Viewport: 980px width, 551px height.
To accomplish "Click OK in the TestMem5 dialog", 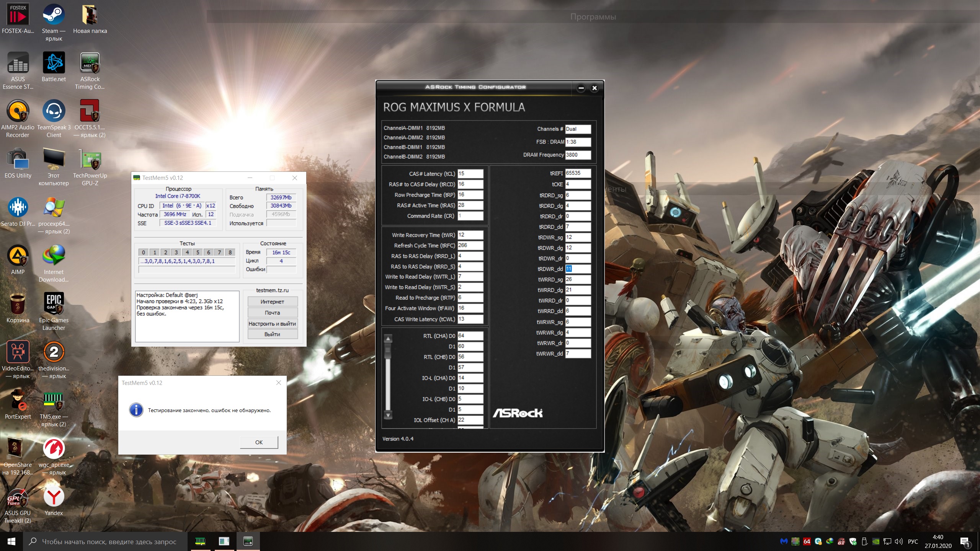I will pyautogui.click(x=259, y=442).
